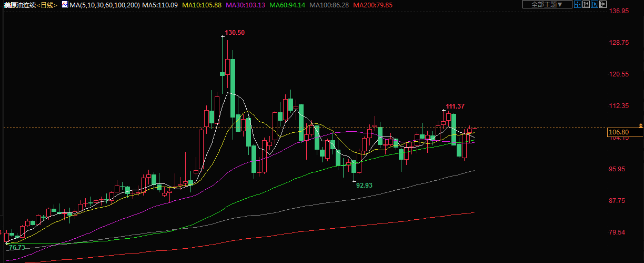The width and height of the screenshot is (644, 263).
Task: Click the 130.50 high price marker
Action: [235, 33]
